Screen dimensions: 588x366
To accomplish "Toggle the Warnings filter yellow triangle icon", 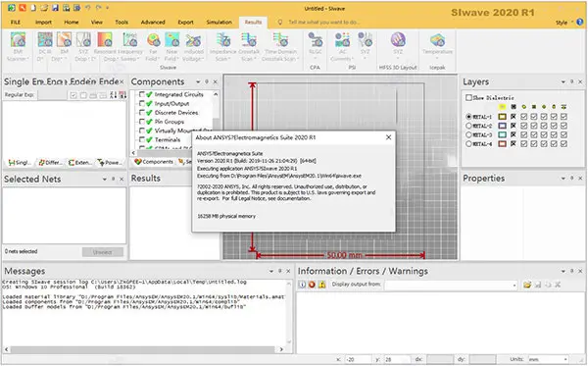I will pos(321,285).
